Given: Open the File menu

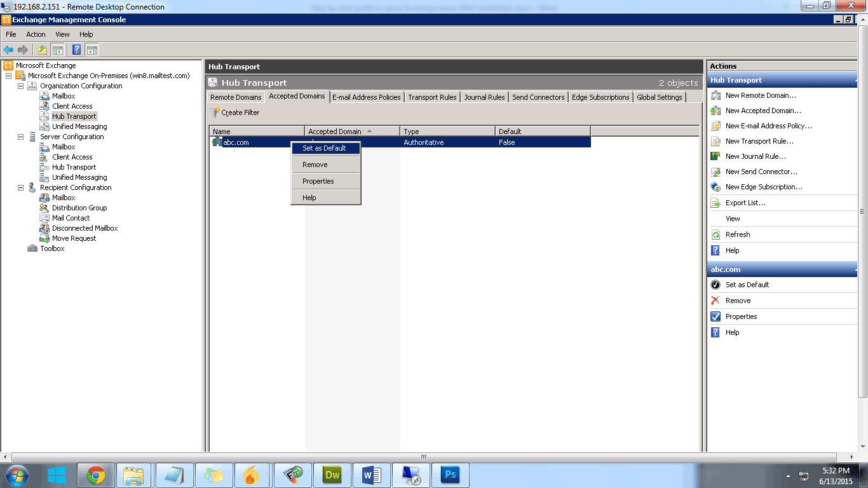Looking at the screenshot, I should point(11,34).
